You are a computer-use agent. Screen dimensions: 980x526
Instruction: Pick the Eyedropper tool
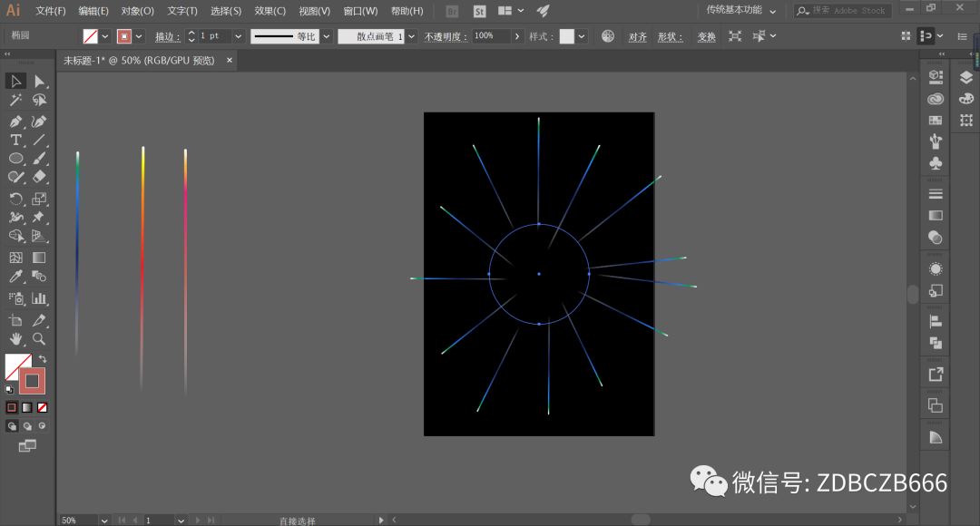click(x=15, y=276)
